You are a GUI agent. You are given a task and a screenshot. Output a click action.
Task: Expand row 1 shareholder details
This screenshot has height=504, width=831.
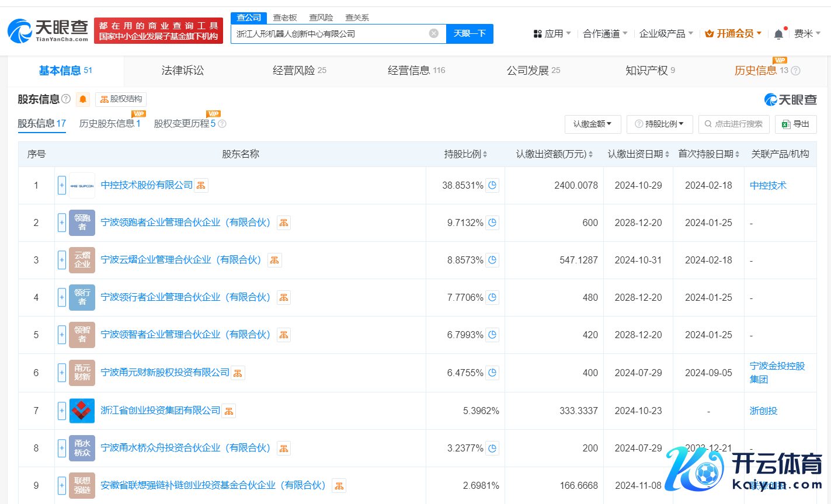pyautogui.click(x=62, y=185)
